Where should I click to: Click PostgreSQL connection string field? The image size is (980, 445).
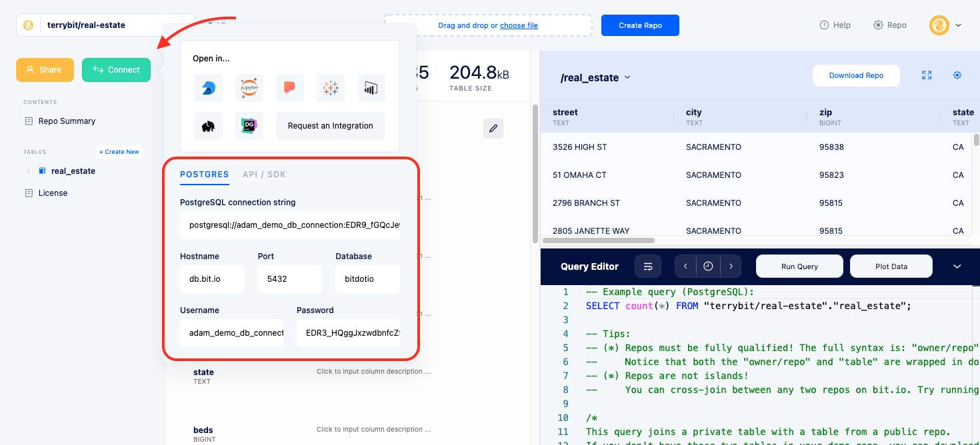coord(290,225)
